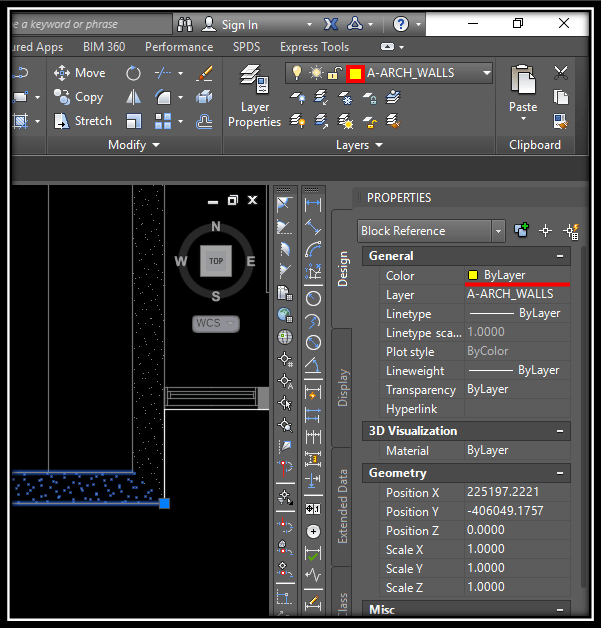Collapse the Geometry properties section
Image resolution: width=601 pixels, height=628 pixels.
pos(560,473)
